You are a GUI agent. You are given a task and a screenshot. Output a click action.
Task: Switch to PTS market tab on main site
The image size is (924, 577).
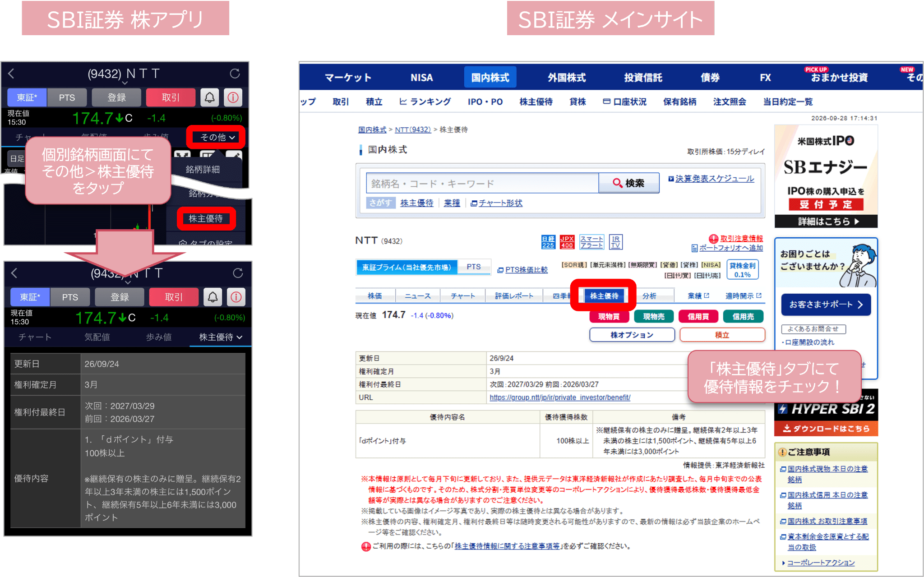[474, 267]
